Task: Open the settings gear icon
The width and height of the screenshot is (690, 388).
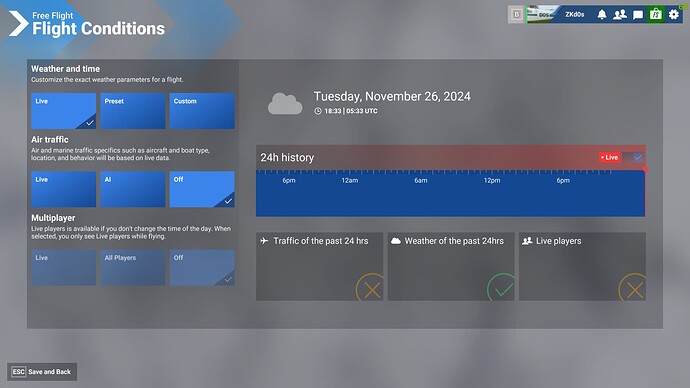Action: point(674,15)
